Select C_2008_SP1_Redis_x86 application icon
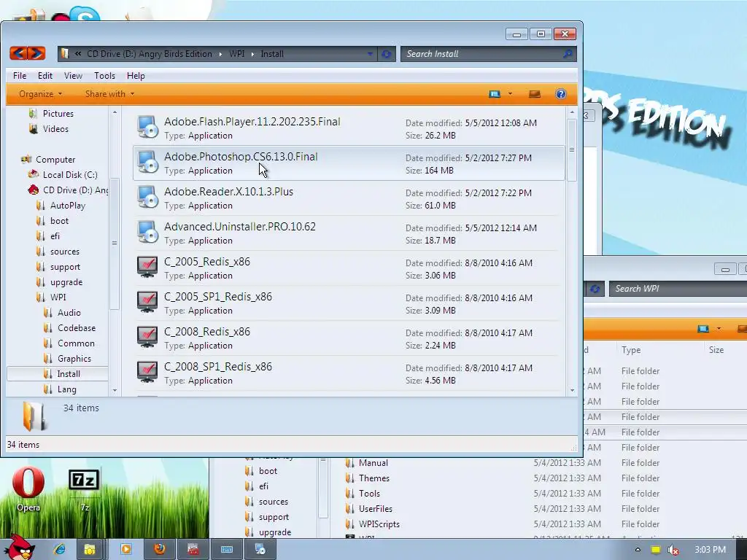747x560 pixels. click(147, 372)
